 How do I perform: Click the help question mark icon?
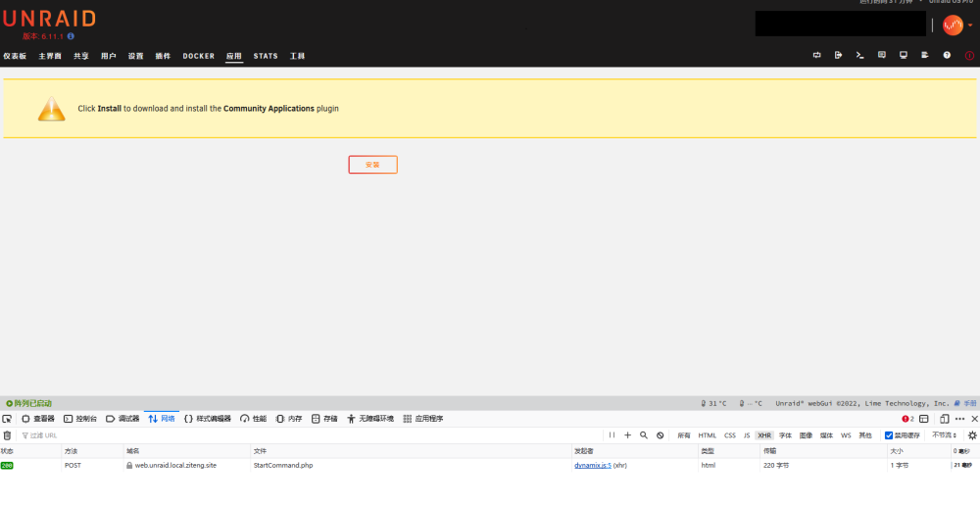click(947, 55)
